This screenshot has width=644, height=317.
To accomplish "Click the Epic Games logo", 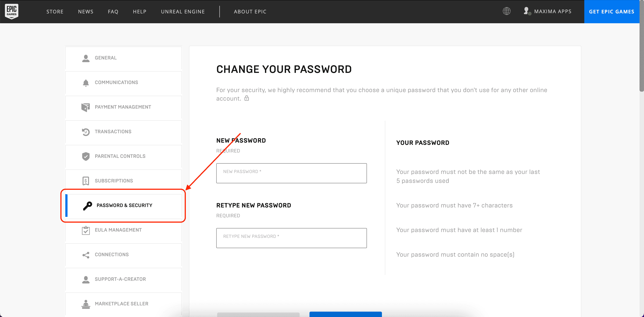I will [11, 11].
